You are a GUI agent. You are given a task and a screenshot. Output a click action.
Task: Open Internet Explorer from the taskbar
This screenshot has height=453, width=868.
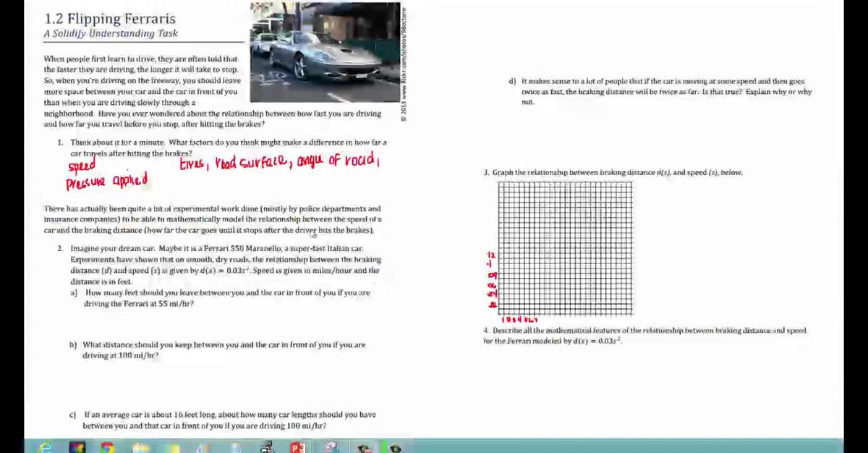point(45,447)
